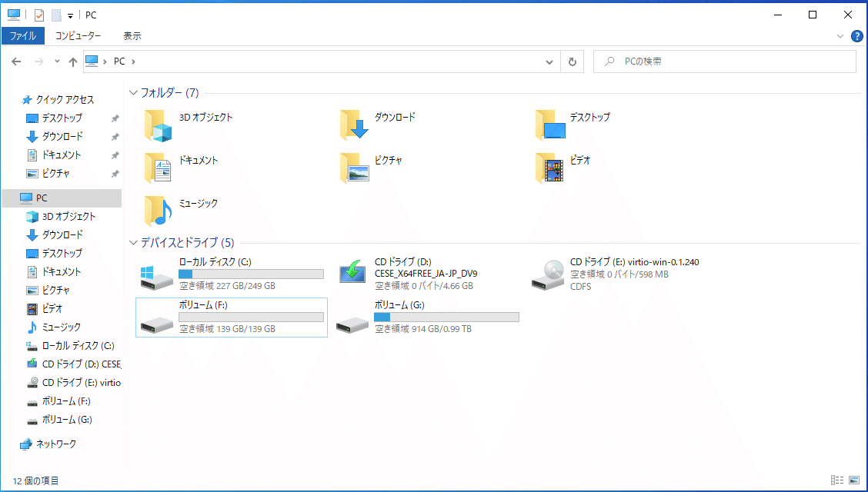Select ボリューム (F:) in navigation tree

[x=66, y=401]
